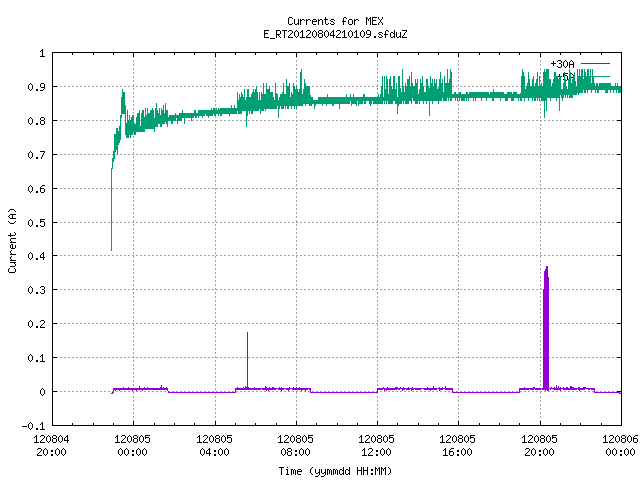
Task: Click the y-axis tick label '0.7'
Action: [x=36, y=155]
